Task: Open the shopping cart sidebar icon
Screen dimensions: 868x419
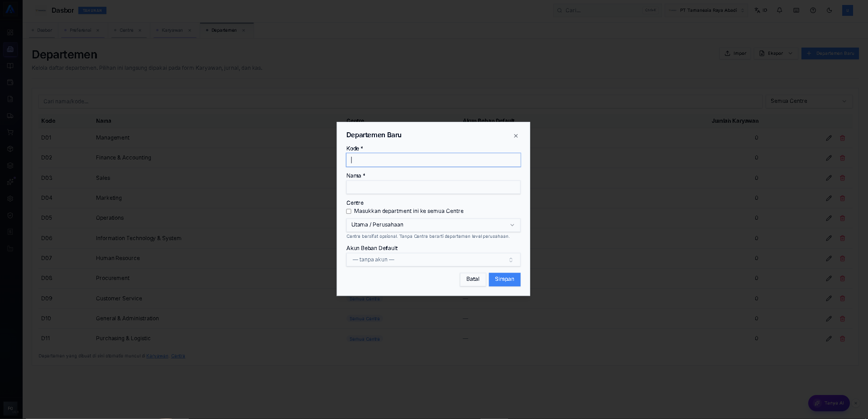Action: coord(10,132)
